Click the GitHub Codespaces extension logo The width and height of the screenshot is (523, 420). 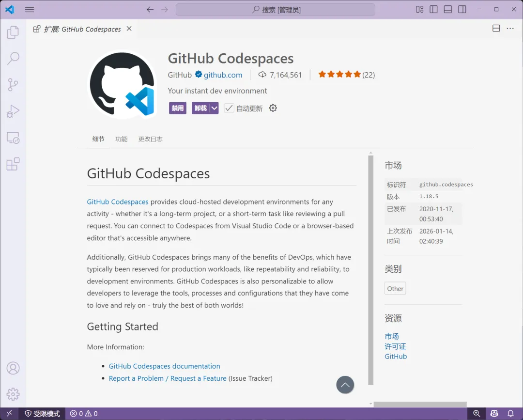(122, 84)
